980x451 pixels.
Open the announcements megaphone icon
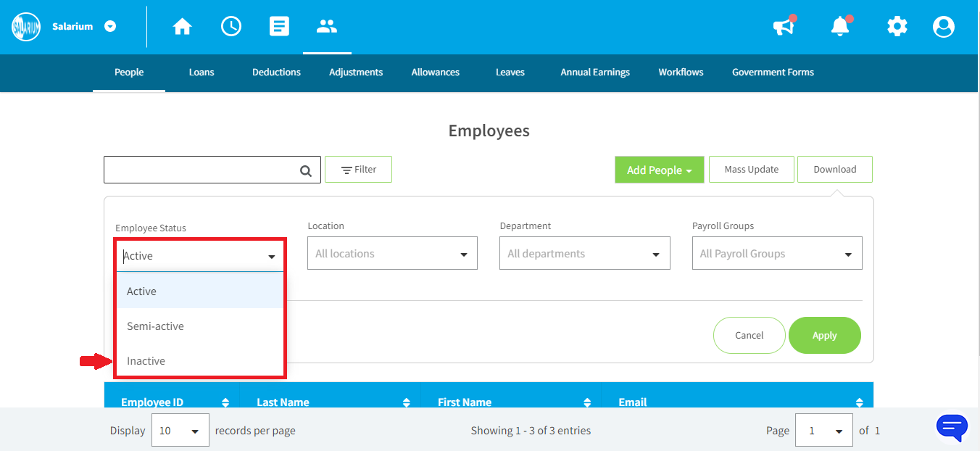click(783, 27)
